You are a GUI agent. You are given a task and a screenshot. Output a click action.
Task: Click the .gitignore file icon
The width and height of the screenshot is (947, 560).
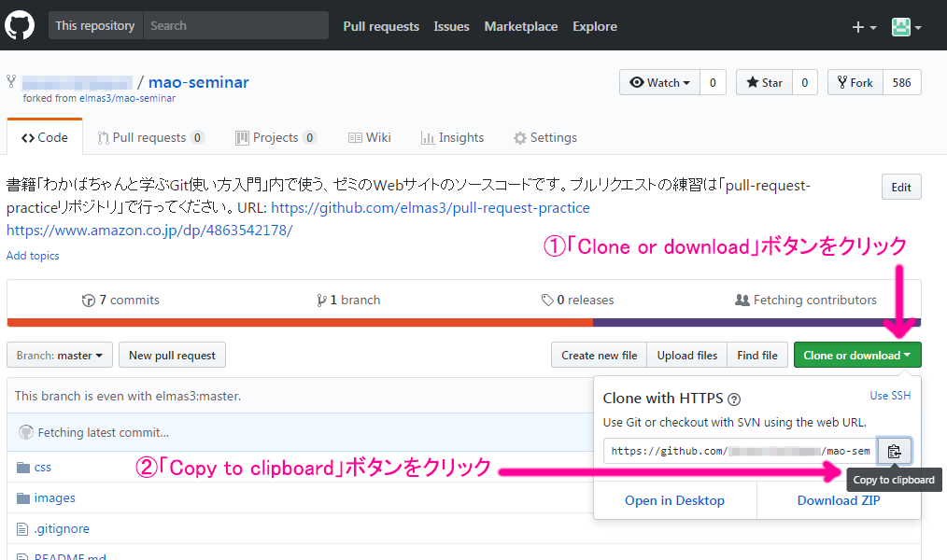point(22,529)
